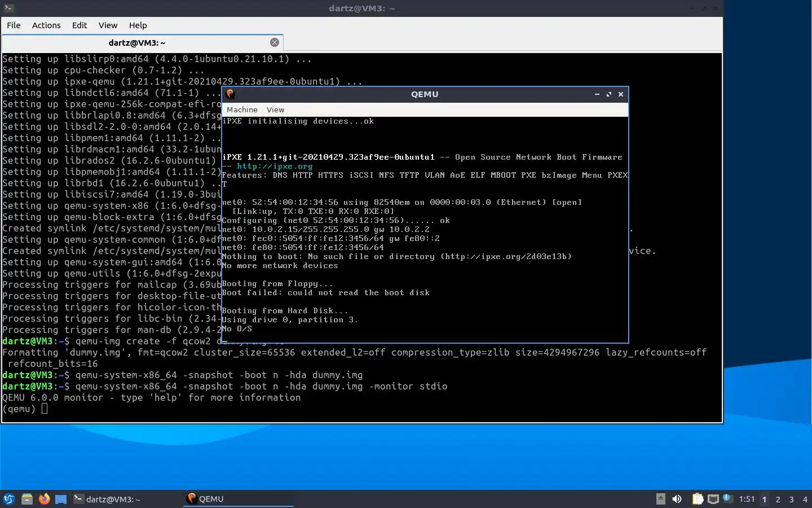Click the network connection tray icon

(713, 499)
